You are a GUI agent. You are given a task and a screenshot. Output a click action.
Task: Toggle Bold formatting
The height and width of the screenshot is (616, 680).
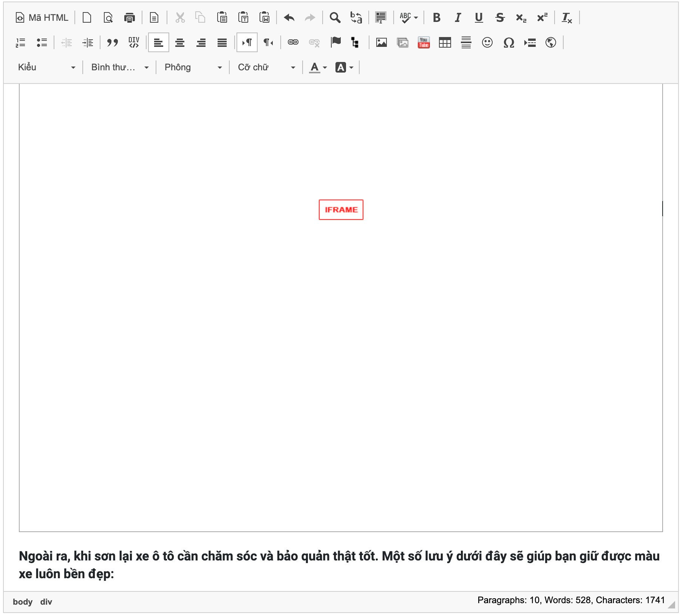pos(436,18)
